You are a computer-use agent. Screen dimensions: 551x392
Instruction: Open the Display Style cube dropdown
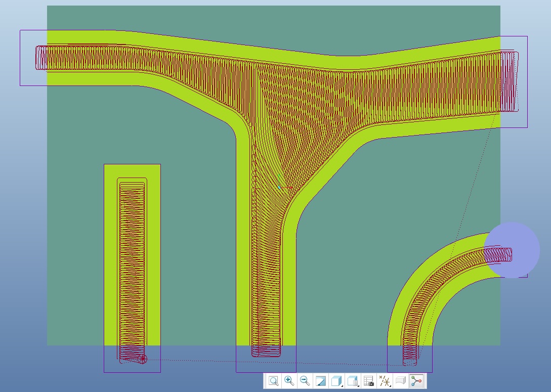[x=336, y=381]
